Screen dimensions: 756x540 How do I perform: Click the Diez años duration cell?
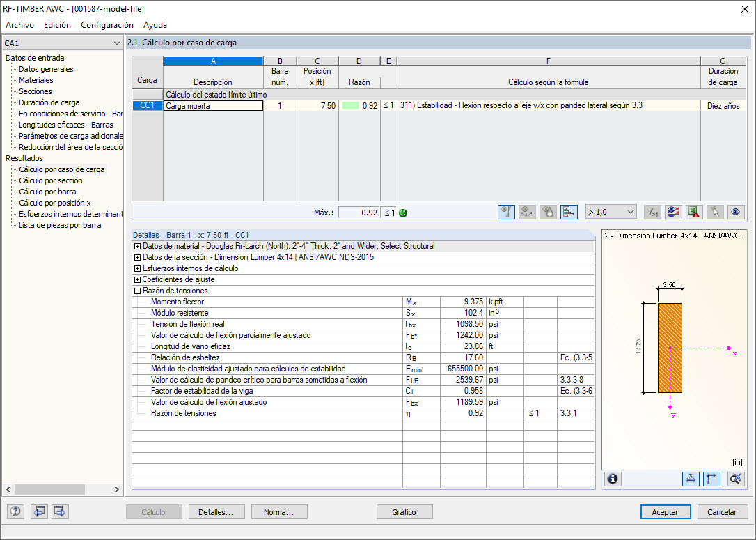(x=723, y=106)
